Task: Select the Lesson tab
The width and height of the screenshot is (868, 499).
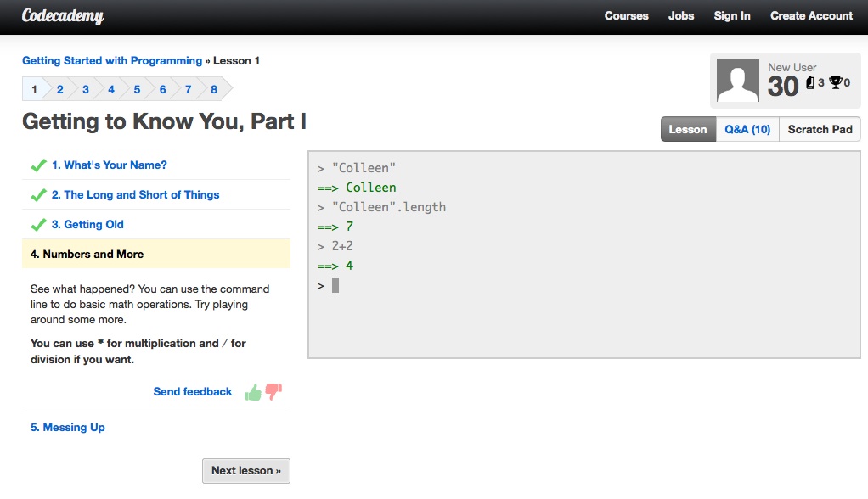Action: tap(688, 129)
